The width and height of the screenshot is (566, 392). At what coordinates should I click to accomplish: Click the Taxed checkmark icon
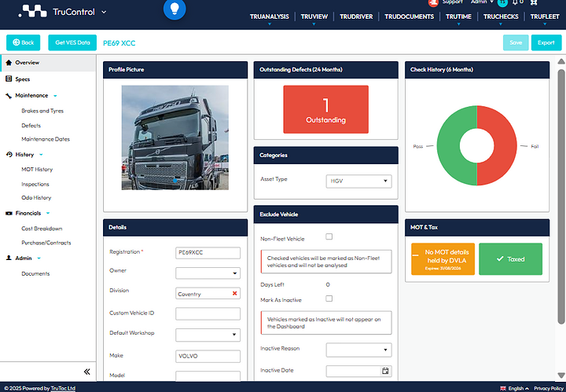(500, 258)
